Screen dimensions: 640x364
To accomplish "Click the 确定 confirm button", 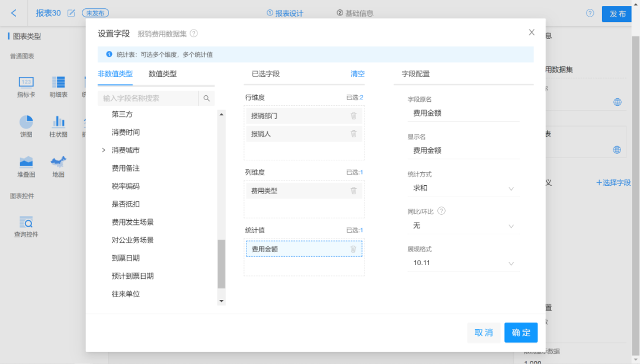I will click(x=521, y=333).
